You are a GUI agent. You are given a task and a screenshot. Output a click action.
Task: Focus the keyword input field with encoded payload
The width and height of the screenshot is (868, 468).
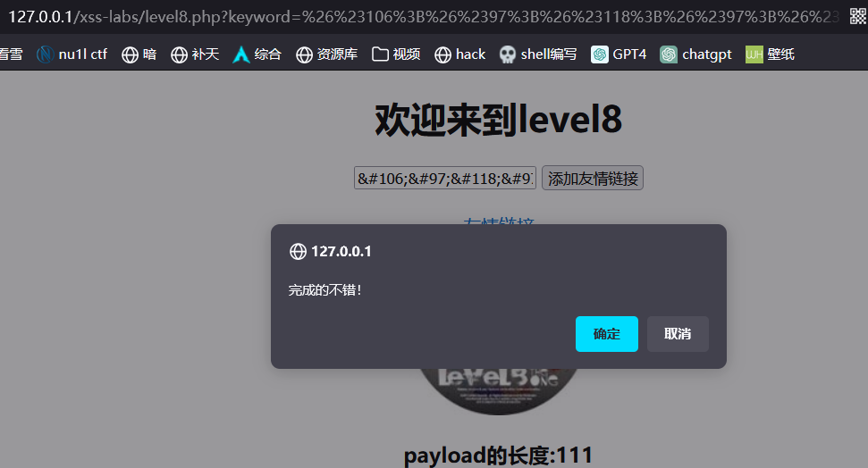(x=445, y=179)
